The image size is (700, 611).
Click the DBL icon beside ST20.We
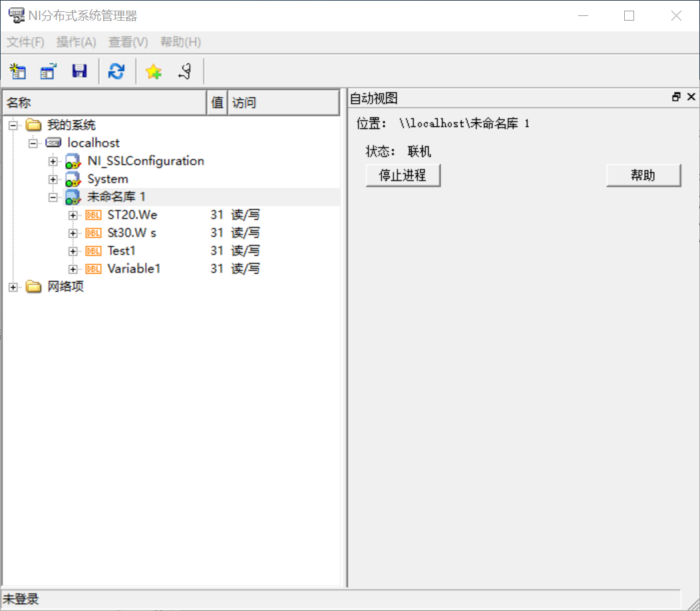click(x=93, y=215)
